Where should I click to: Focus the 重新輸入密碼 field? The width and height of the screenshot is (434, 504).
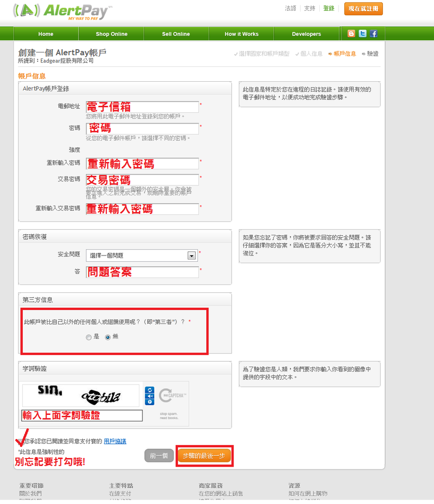tap(142, 163)
